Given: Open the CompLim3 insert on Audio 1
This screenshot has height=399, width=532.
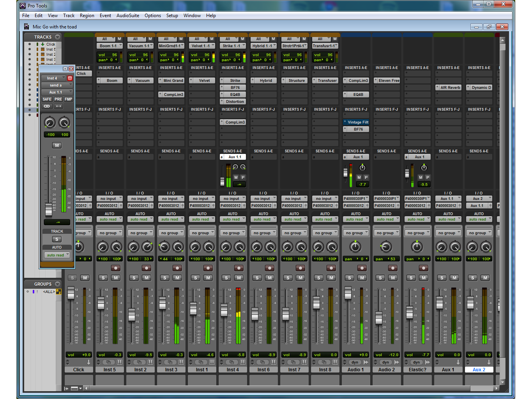Looking at the screenshot, I should [358, 81].
